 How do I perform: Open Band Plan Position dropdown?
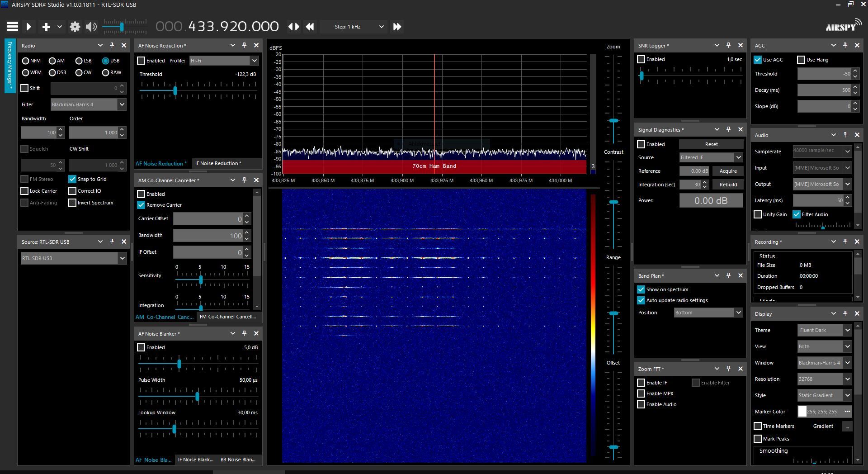[708, 313]
